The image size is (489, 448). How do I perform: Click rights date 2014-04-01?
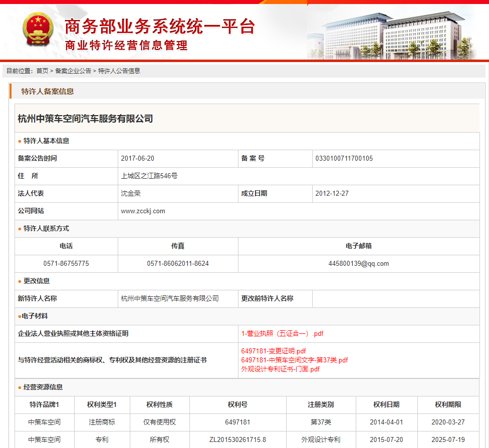pyautogui.click(x=386, y=422)
